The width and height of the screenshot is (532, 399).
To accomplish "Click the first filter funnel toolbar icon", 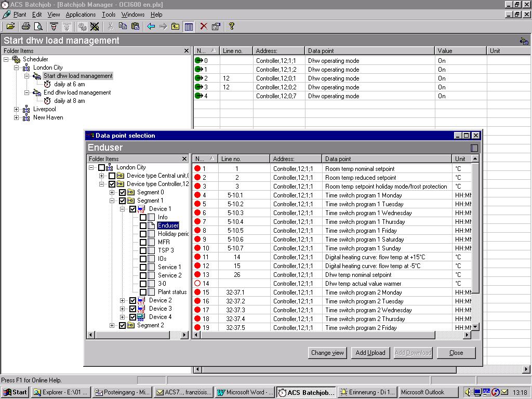I will coord(54,26).
